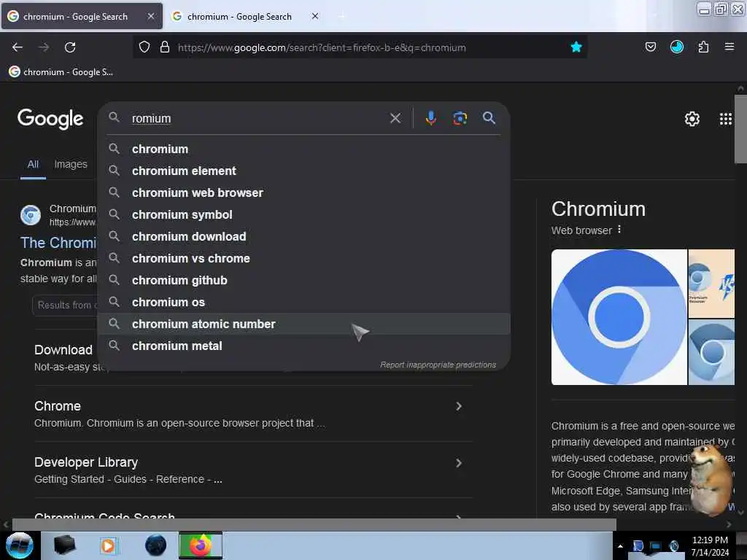The image size is (747, 560).
Task: Reload the page with the refresh icon
Action: [x=70, y=47]
